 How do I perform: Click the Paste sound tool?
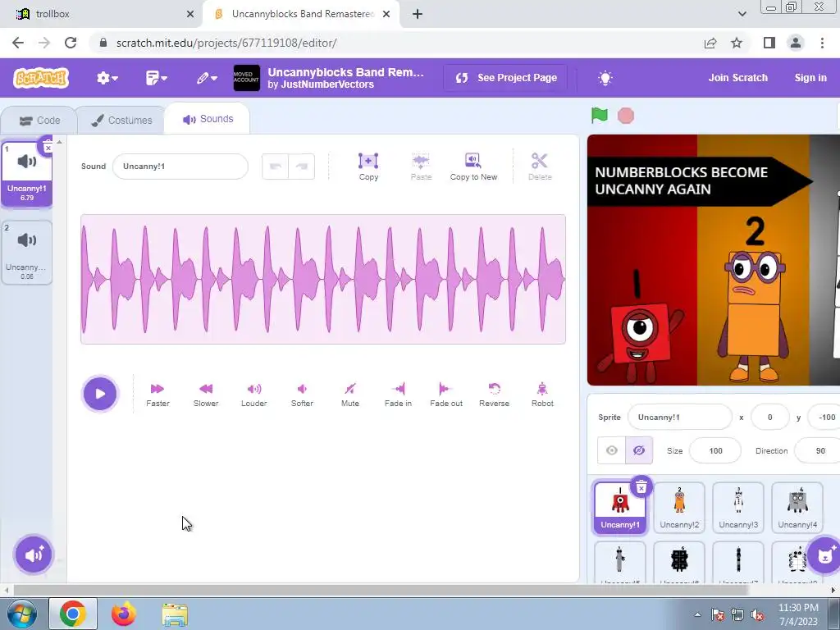pyautogui.click(x=421, y=167)
